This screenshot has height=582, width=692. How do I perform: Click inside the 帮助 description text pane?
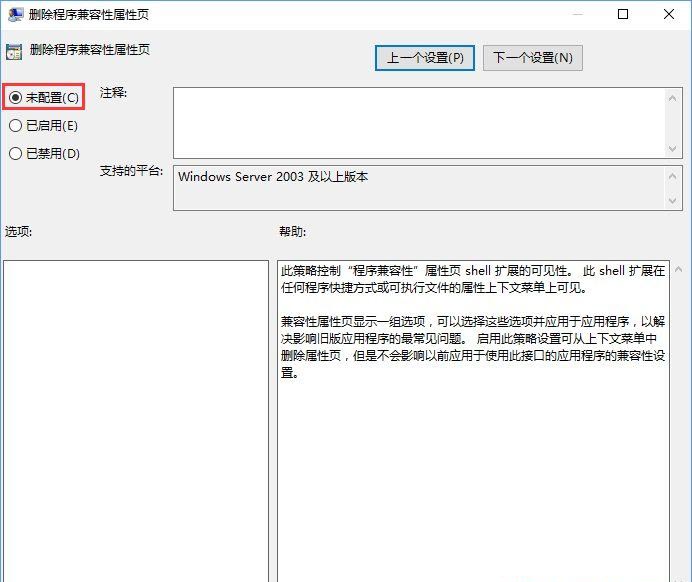(x=474, y=450)
